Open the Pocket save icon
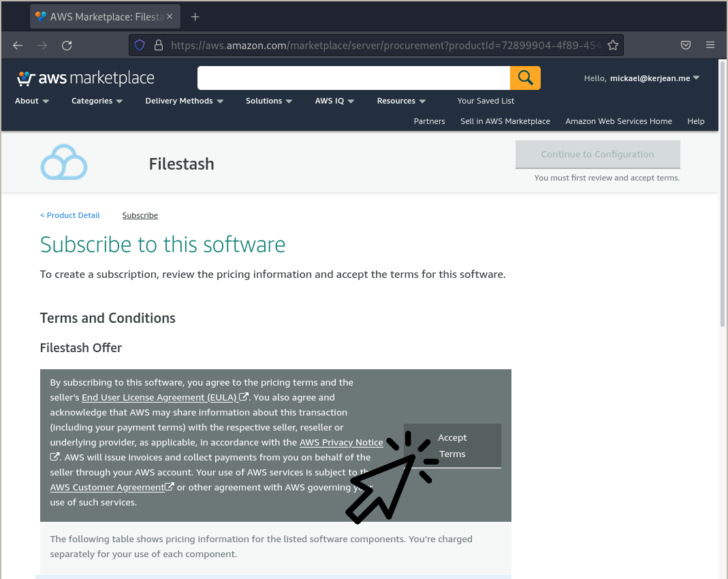This screenshot has height=579, width=728. point(686,45)
